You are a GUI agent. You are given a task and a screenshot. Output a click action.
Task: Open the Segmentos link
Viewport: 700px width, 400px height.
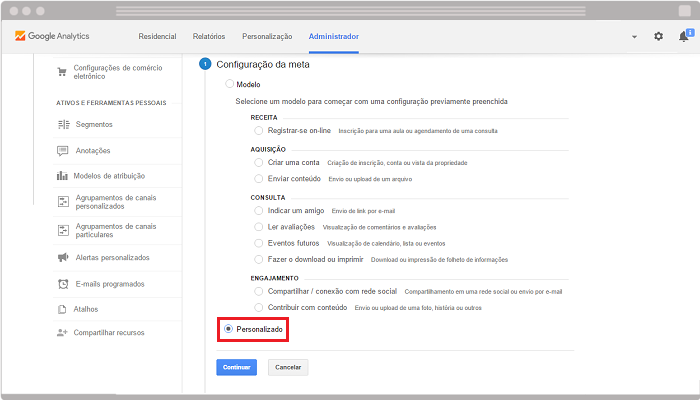tap(94, 125)
